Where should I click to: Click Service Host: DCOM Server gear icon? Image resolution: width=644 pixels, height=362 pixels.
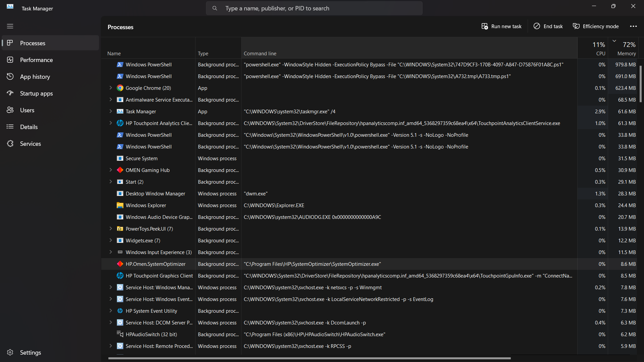pos(120,322)
